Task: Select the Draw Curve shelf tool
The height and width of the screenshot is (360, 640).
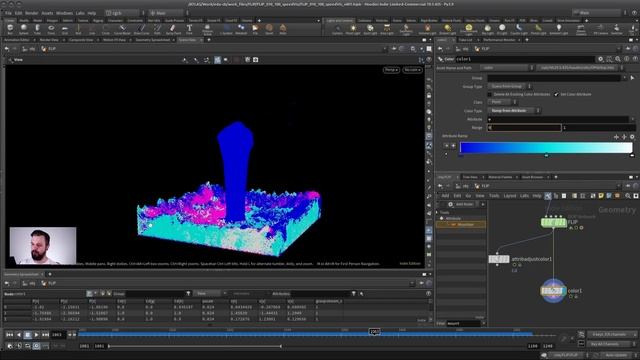Action: click(x=141, y=29)
